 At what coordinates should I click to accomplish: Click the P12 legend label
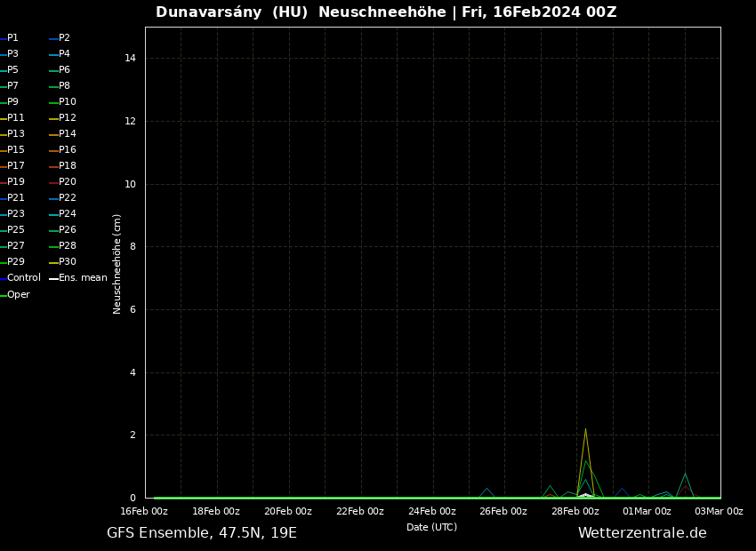(x=68, y=118)
